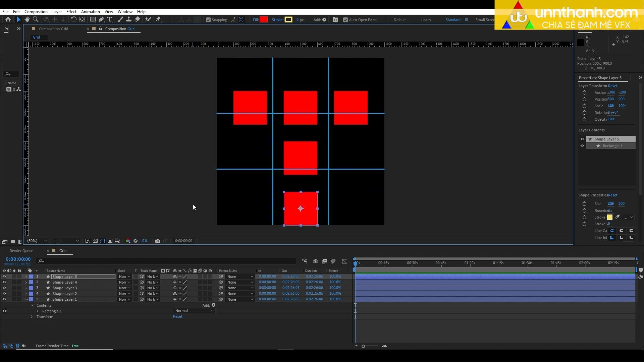The height and width of the screenshot is (362, 644).
Task: Select the Puppet Pin tool
Action: 158,19
